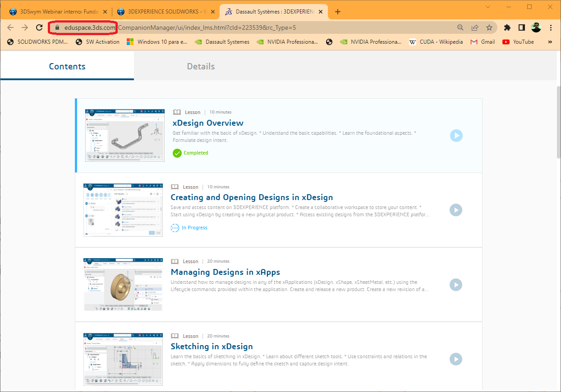Play the Managing Designs in xApps lesson
The height and width of the screenshot is (392, 561).
(456, 285)
